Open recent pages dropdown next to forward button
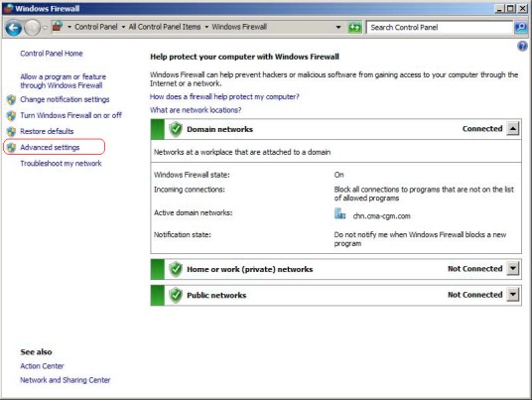Image resolution: width=532 pixels, height=400 pixels. coord(45,28)
